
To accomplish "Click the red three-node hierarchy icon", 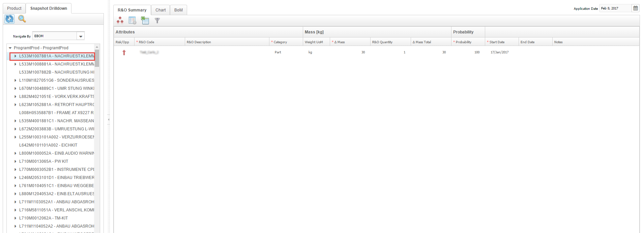I will [x=120, y=21].
